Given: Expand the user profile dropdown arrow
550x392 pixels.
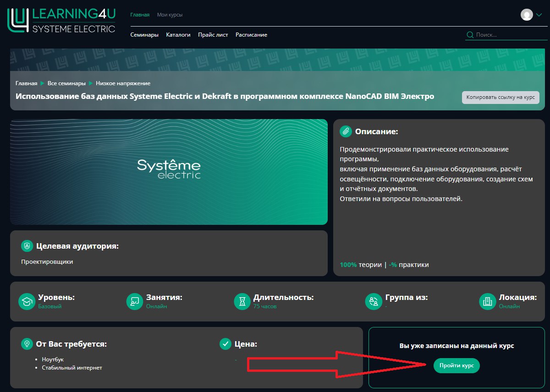Looking at the screenshot, I should [x=539, y=15].
